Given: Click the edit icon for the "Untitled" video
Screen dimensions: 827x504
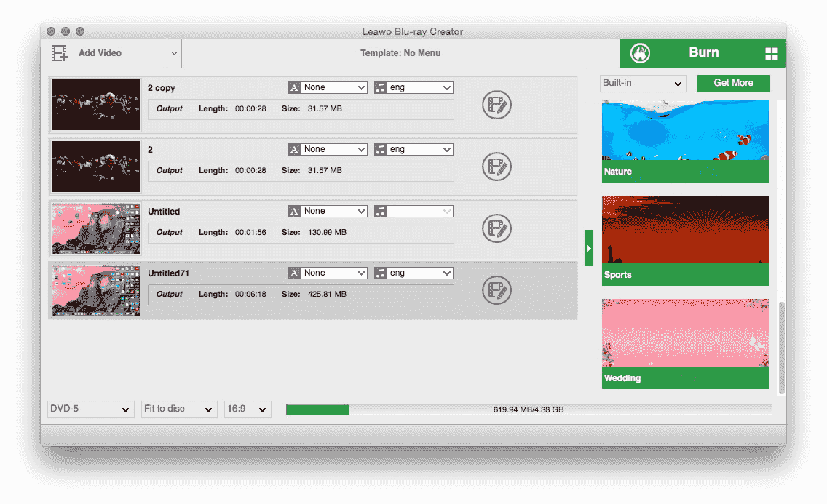Looking at the screenshot, I should [497, 228].
